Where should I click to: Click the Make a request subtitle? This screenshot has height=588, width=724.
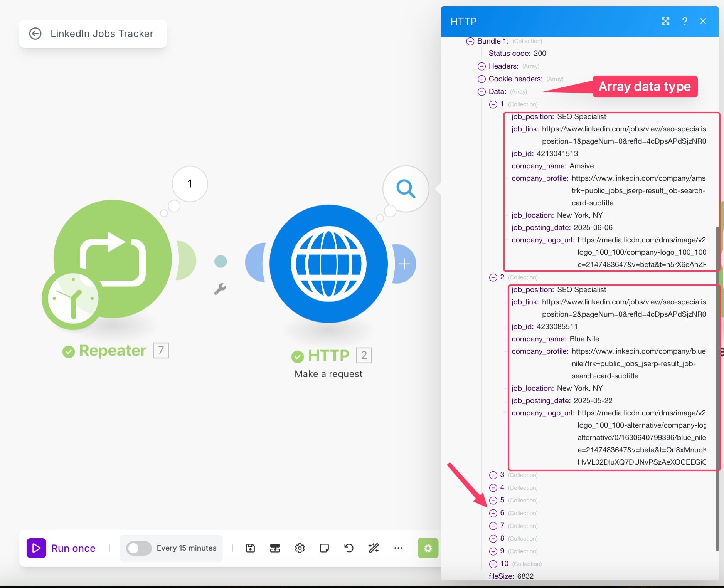click(328, 374)
